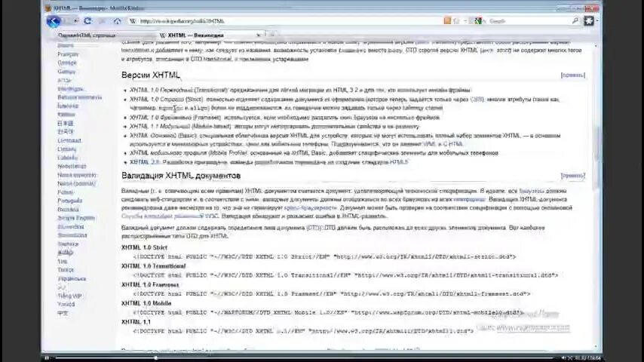Click the Версии XHTML section heading
The image size is (644, 362).
coord(151,75)
